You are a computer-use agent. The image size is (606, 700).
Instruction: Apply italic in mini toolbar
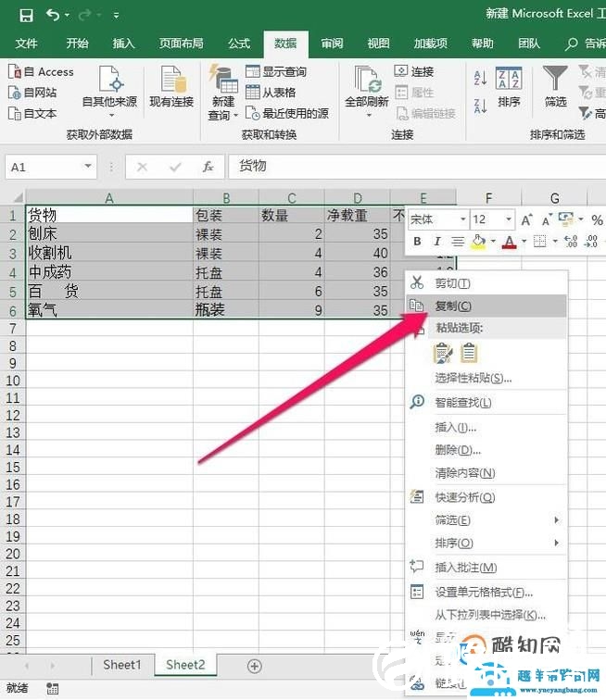pyautogui.click(x=437, y=242)
